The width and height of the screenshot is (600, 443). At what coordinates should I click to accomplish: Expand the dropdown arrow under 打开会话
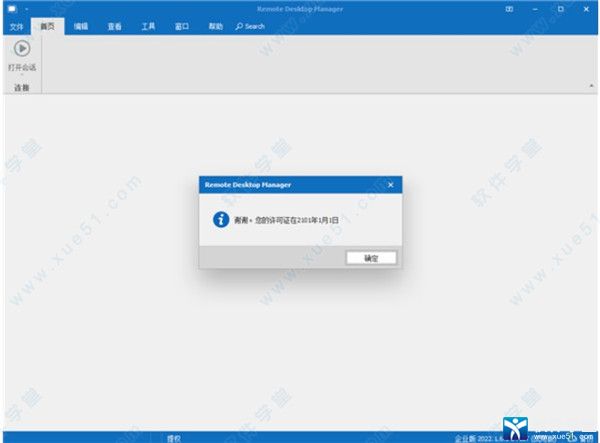coord(20,75)
